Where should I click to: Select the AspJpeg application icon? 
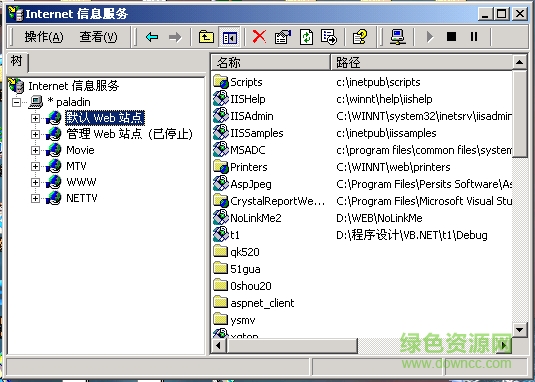(x=220, y=184)
